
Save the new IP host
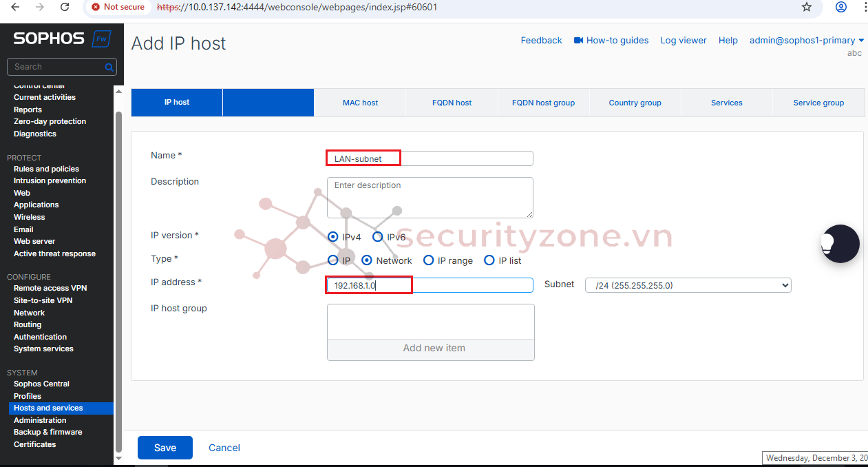coord(165,448)
